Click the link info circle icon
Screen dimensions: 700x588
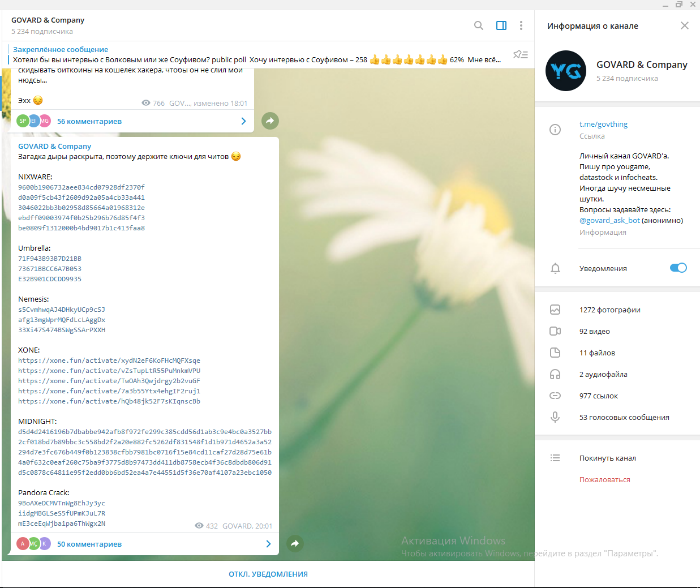click(x=555, y=130)
